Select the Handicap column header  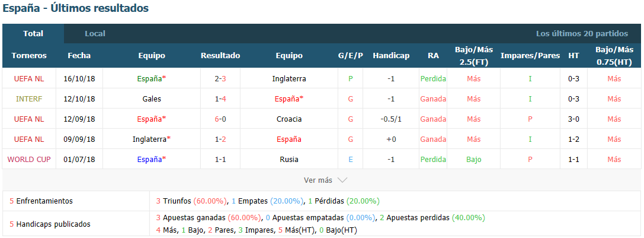pyautogui.click(x=391, y=56)
